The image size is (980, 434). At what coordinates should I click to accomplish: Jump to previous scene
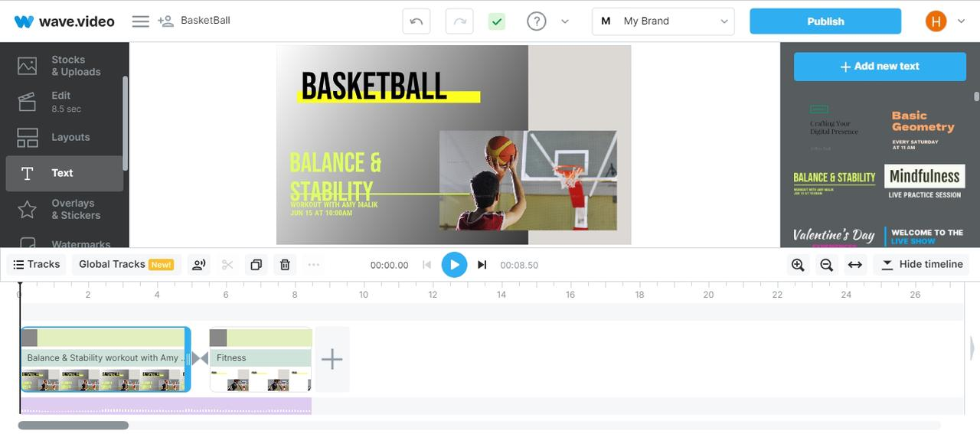click(426, 265)
